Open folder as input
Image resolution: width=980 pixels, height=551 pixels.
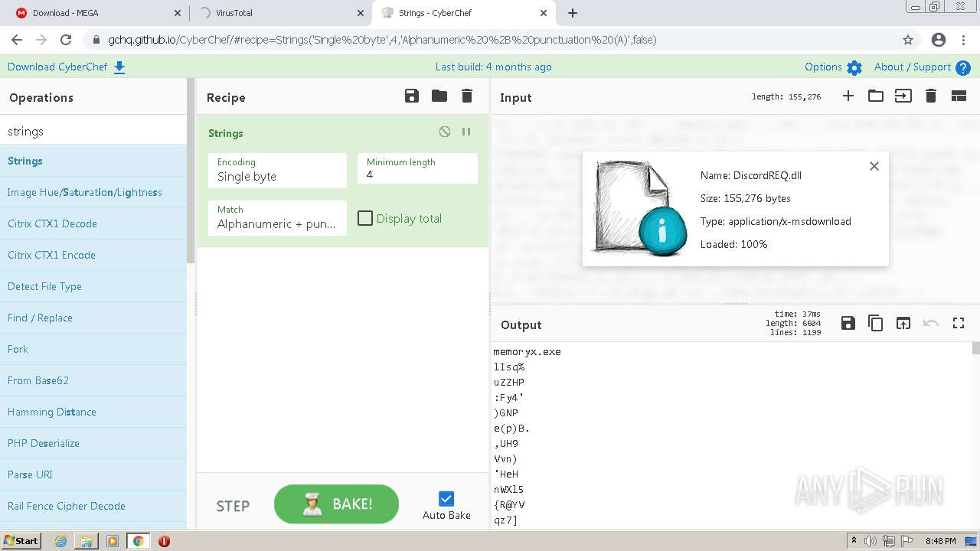point(876,96)
